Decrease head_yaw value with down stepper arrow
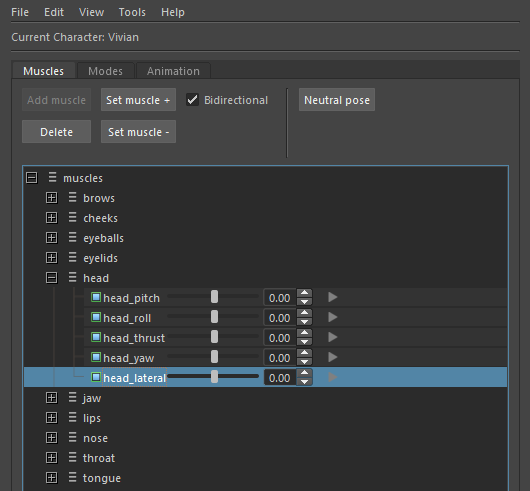The height and width of the screenshot is (491, 530). [x=305, y=362]
